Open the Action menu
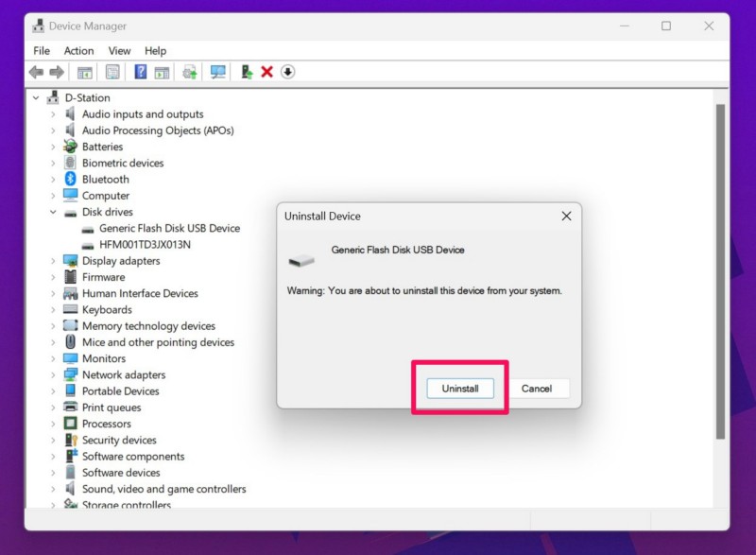The width and height of the screenshot is (756, 555). 78,51
